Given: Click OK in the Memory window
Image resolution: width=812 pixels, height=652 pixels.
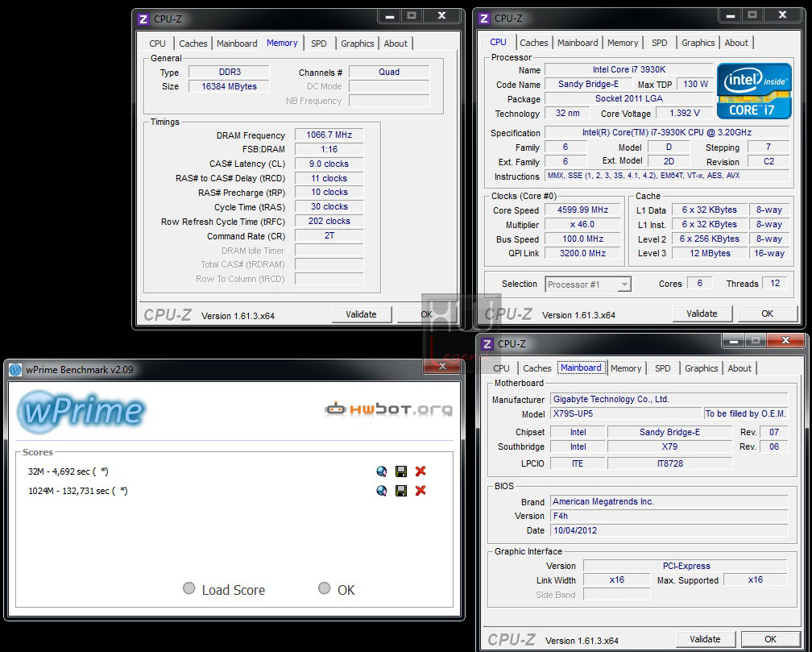Looking at the screenshot, I should pos(426,314).
